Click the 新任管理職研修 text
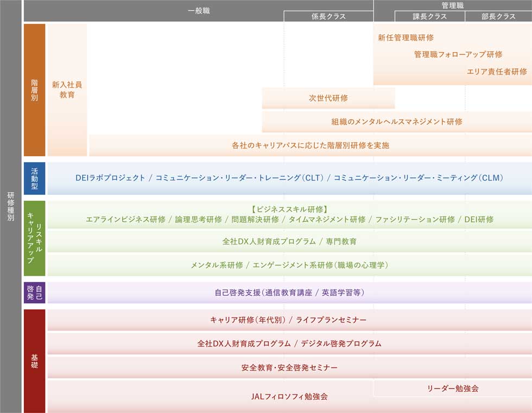532x413 pixels. click(406, 37)
